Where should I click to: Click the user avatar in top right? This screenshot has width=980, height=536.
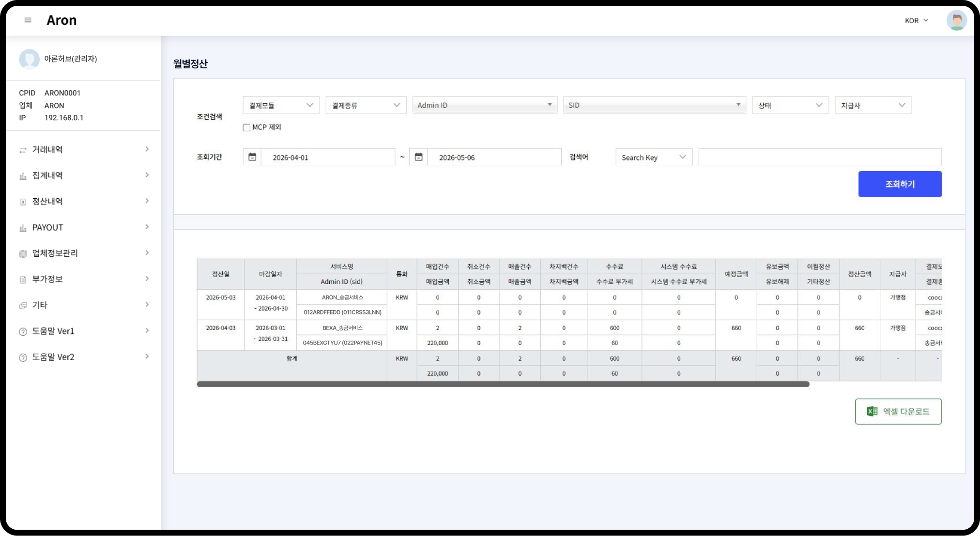956,20
